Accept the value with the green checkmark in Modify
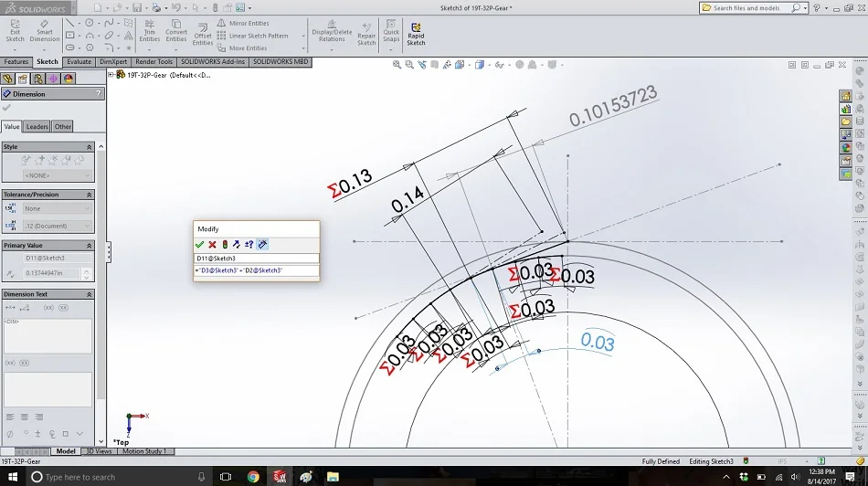 200,244
